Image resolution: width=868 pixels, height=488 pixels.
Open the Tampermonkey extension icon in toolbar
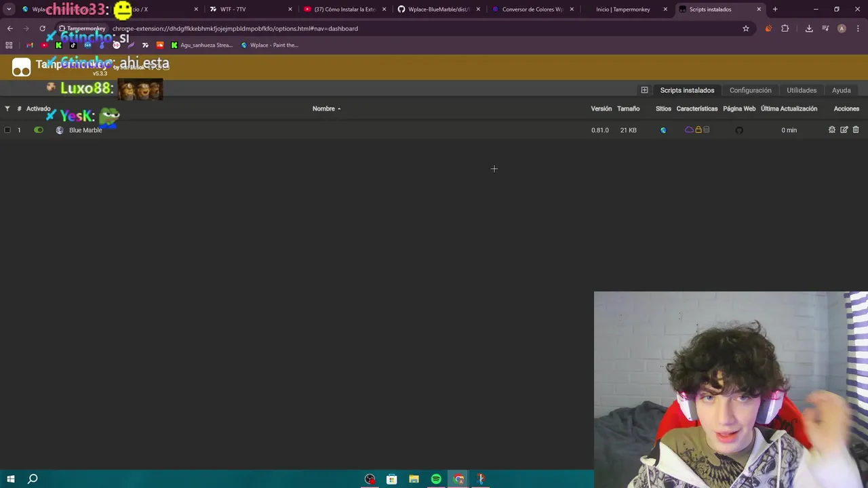tap(768, 28)
